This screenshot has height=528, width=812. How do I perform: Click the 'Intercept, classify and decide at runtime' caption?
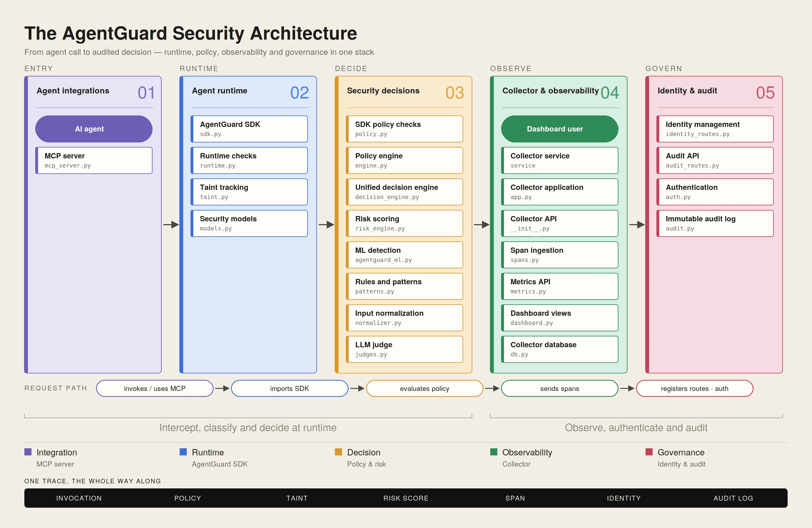tap(248, 428)
